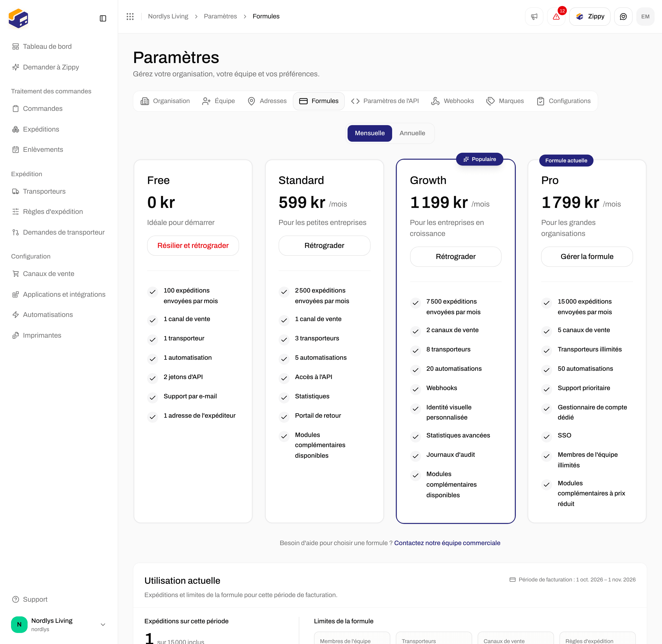Open alerts with 12 badge
Screen dimensions: 662x644
(x=556, y=17)
